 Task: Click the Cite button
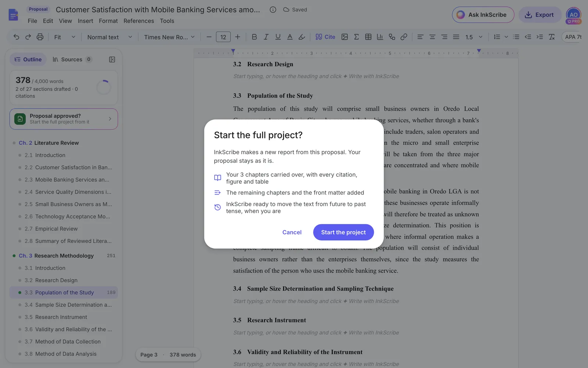(x=325, y=37)
